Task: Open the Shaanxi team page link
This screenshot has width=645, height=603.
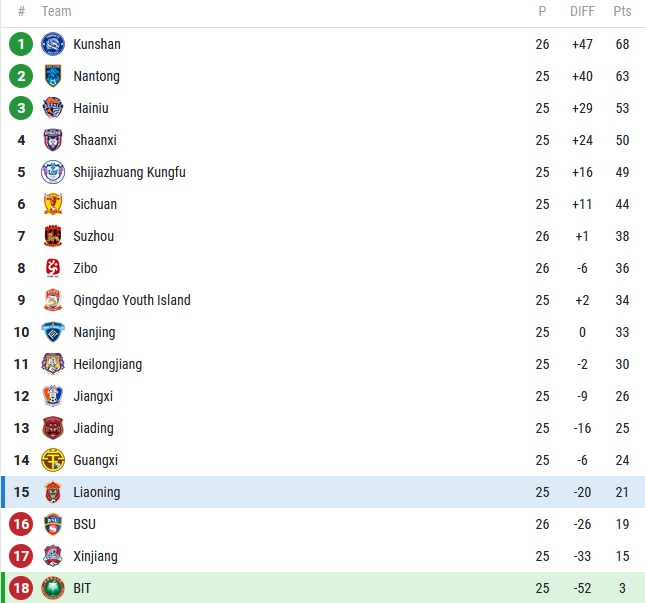Action: [95, 140]
